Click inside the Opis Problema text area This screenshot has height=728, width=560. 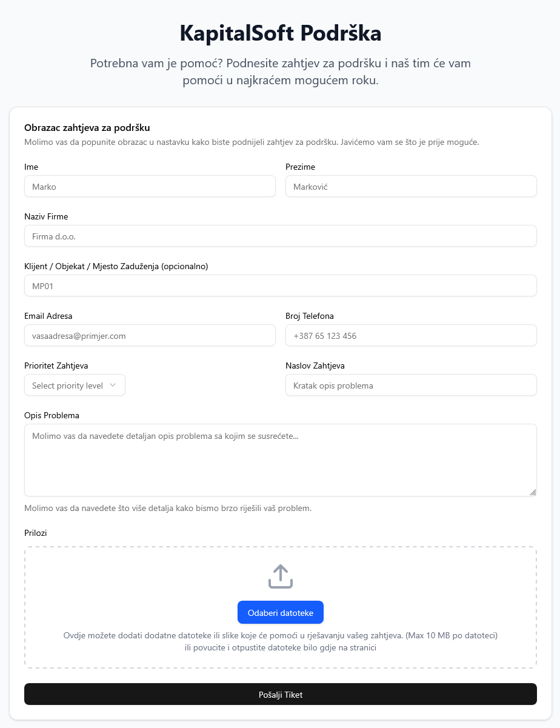click(280, 460)
